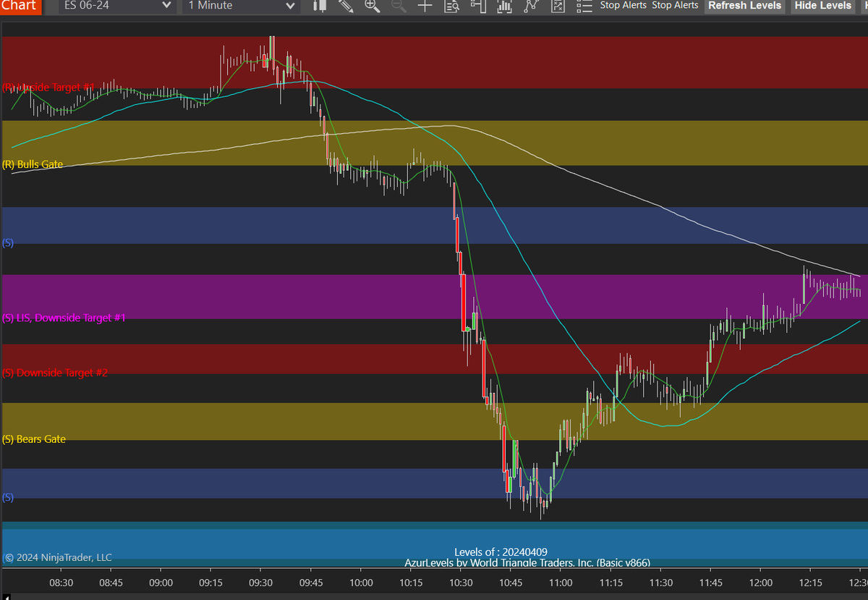Open the drawing tools pencil icon
This screenshot has width=868, height=600.
346,6
